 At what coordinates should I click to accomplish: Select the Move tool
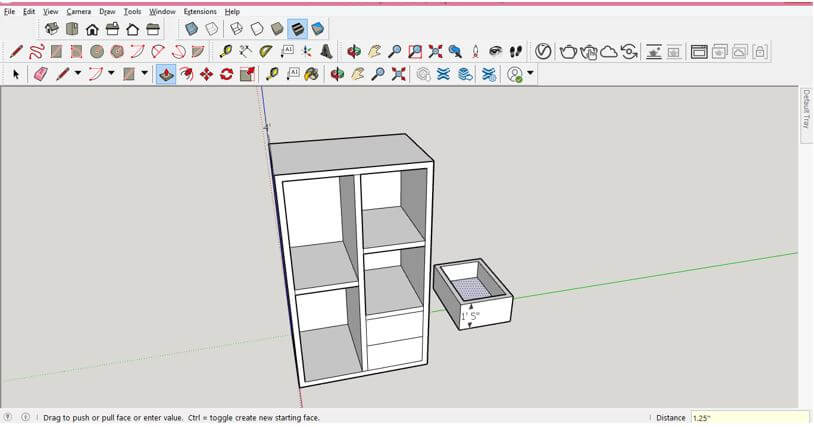(207, 74)
